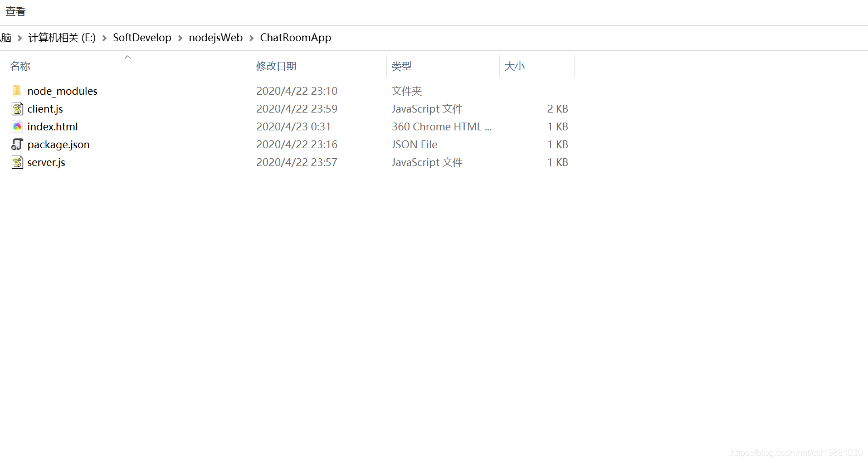This screenshot has height=463, width=868.
Task: Select the server.js script file icon
Action: [17, 162]
